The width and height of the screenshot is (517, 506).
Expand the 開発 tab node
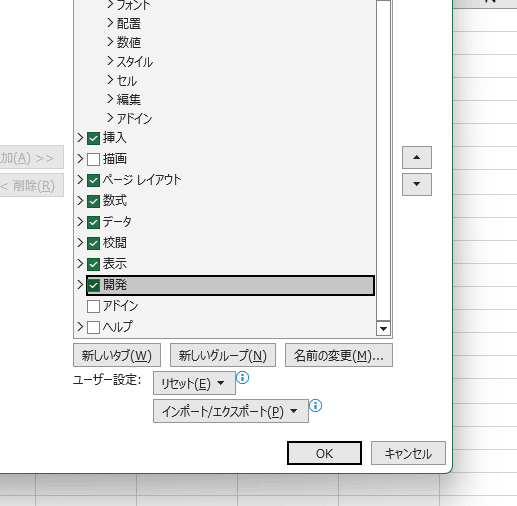(x=80, y=285)
